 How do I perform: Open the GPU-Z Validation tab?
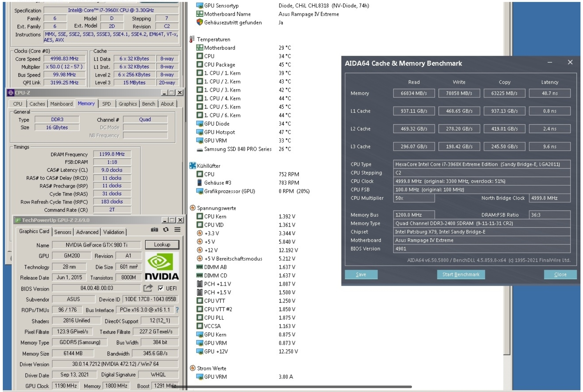(x=114, y=232)
